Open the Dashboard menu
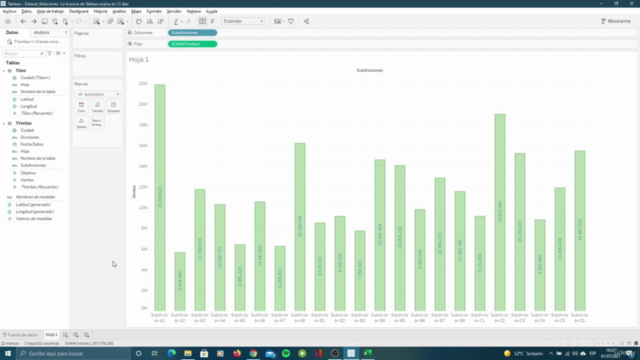Image resolution: width=640 pixels, height=360 pixels. 79,11
